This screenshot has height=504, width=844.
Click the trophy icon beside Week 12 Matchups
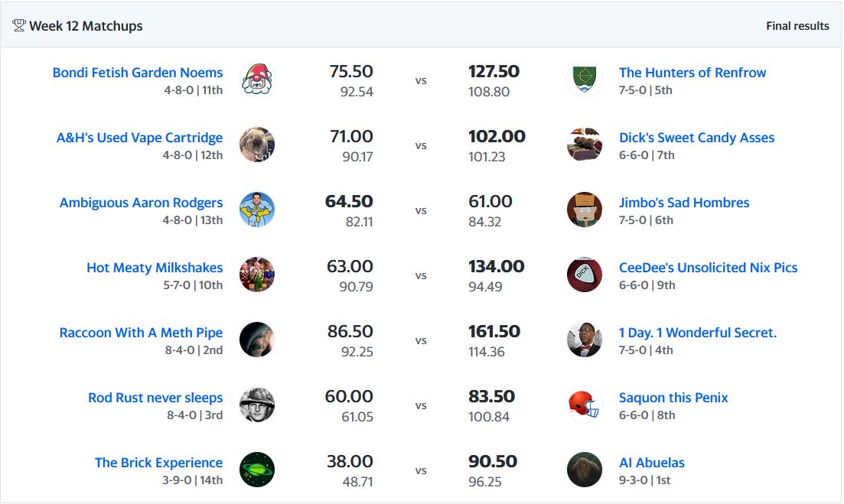click(x=19, y=26)
